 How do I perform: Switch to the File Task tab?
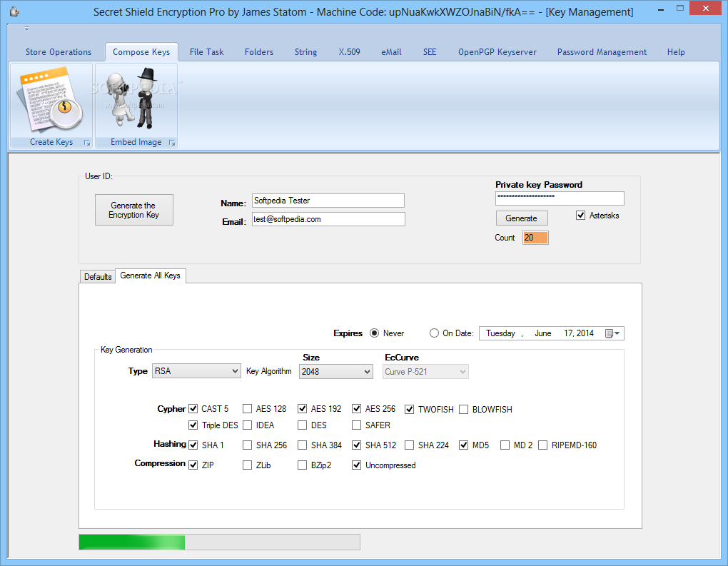click(x=206, y=52)
